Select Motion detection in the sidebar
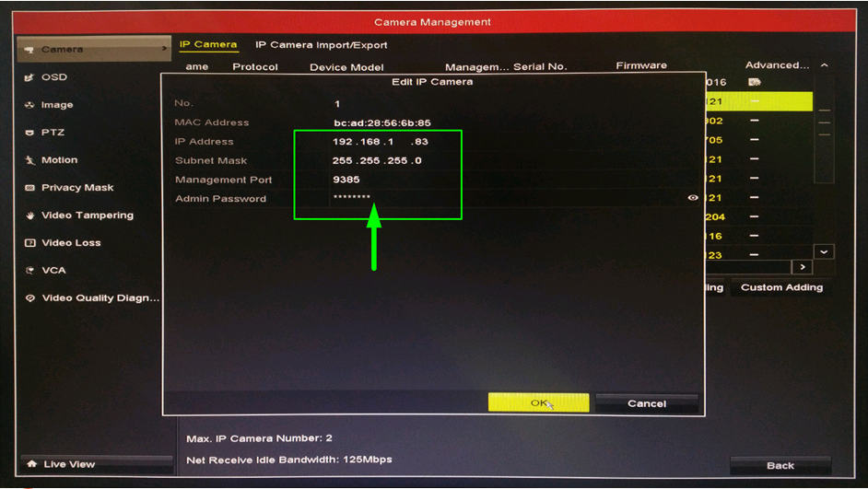 (59, 160)
